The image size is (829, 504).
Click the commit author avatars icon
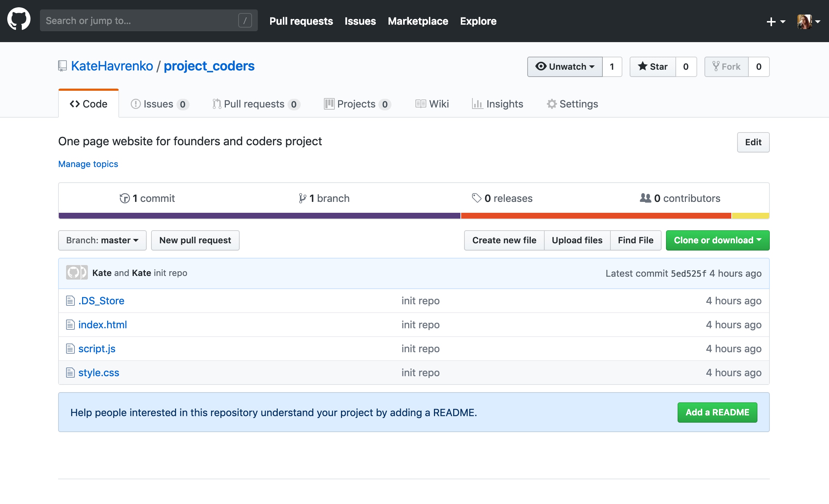pyautogui.click(x=77, y=273)
